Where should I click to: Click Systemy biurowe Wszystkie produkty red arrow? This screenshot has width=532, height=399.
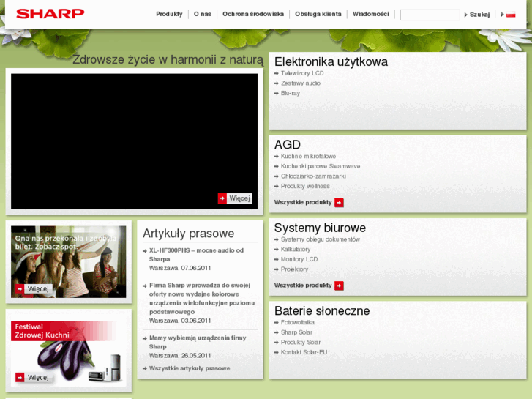coord(339,286)
